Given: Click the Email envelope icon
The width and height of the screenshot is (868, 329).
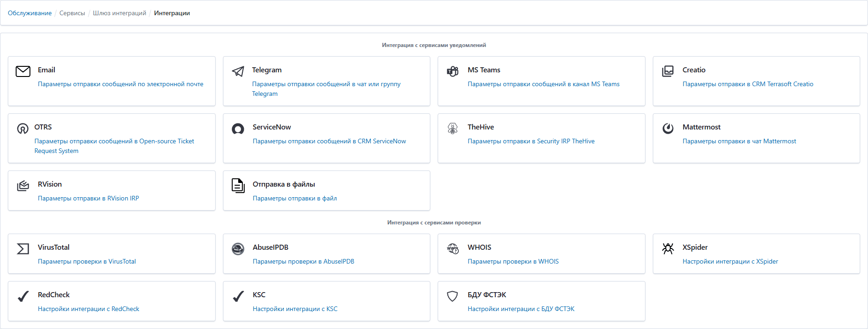Looking at the screenshot, I should pos(23,71).
